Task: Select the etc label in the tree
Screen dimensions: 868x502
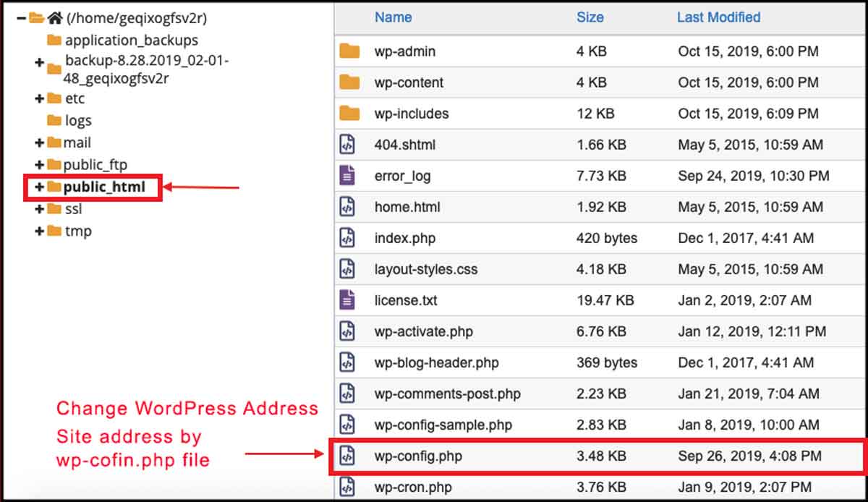Action: point(75,98)
